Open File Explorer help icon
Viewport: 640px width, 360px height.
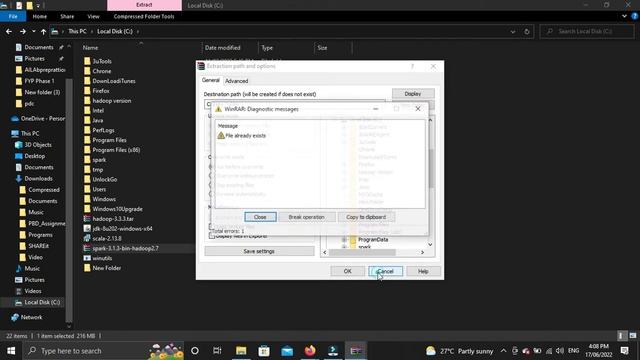click(635, 16)
